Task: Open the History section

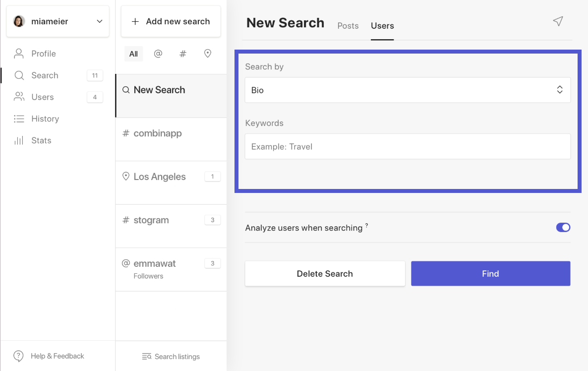Action: (45, 119)
